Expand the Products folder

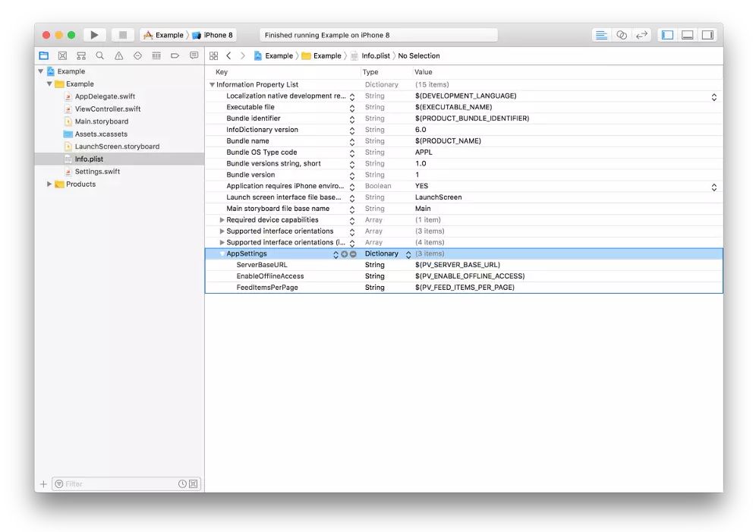(x=50, y=184)
